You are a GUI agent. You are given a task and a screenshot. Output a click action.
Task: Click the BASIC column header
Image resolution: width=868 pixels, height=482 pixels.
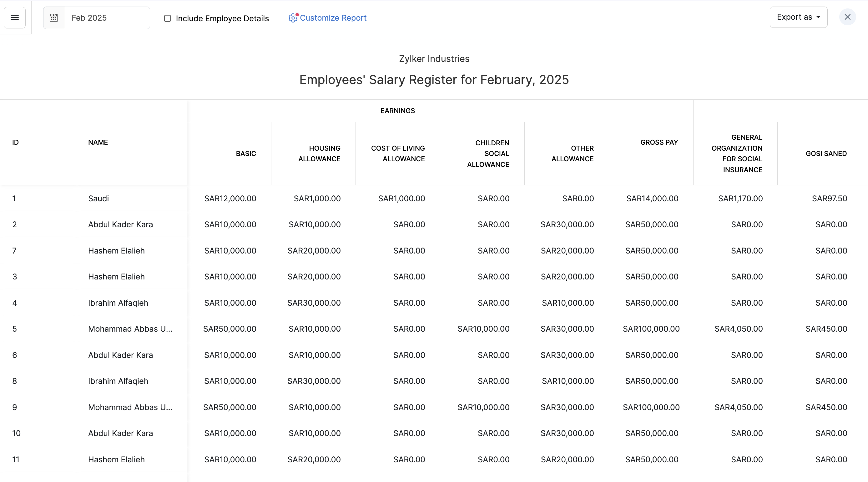pyautogui.click(x=246, y=153)
